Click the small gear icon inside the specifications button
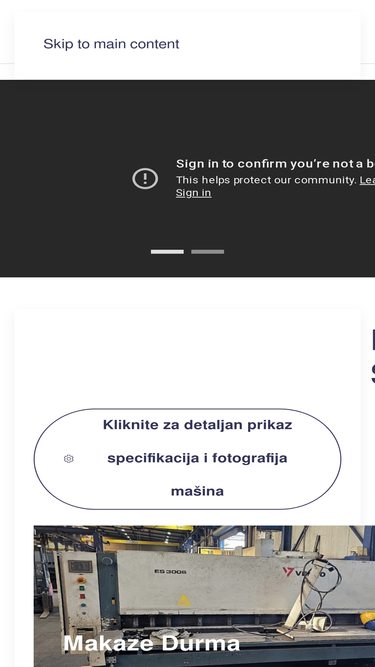Viewport: 375px width, 667px height. tap(68, 459)
